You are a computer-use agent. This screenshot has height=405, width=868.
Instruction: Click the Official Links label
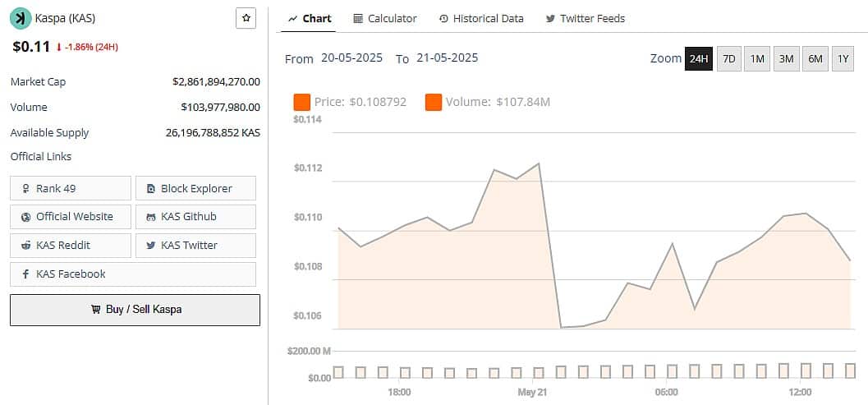[41, 157]
